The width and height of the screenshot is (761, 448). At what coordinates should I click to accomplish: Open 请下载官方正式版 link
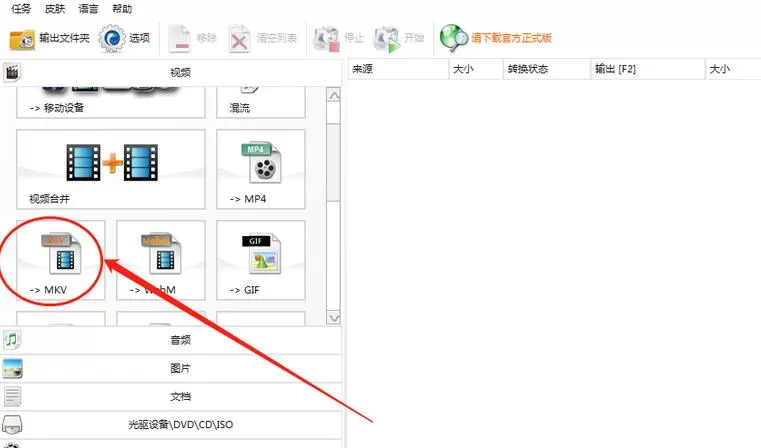point(512,38)
